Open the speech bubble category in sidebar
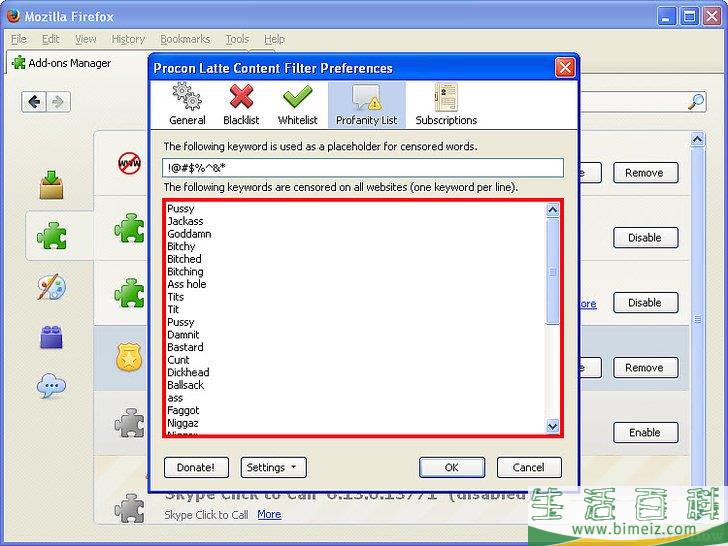 pos(51,386)
